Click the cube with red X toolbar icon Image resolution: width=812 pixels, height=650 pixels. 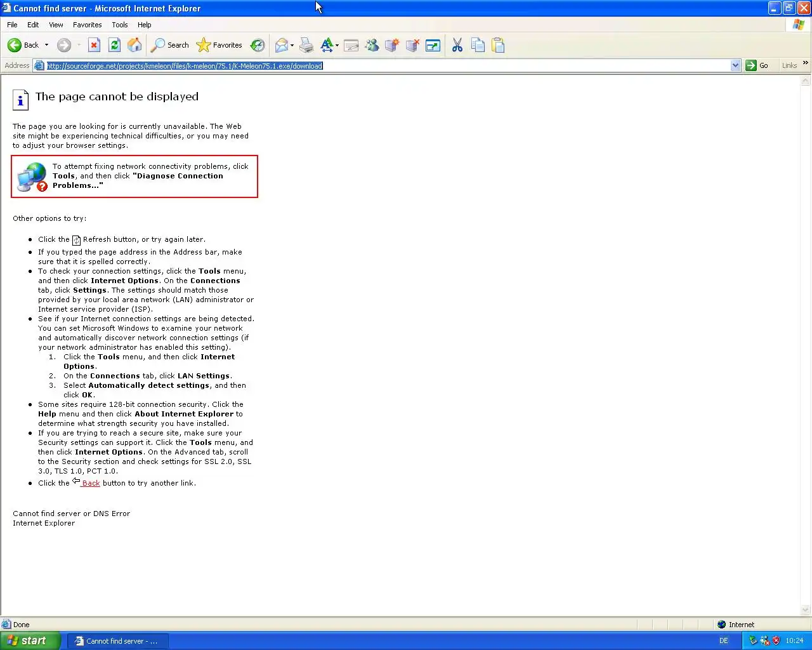point(412,45)
